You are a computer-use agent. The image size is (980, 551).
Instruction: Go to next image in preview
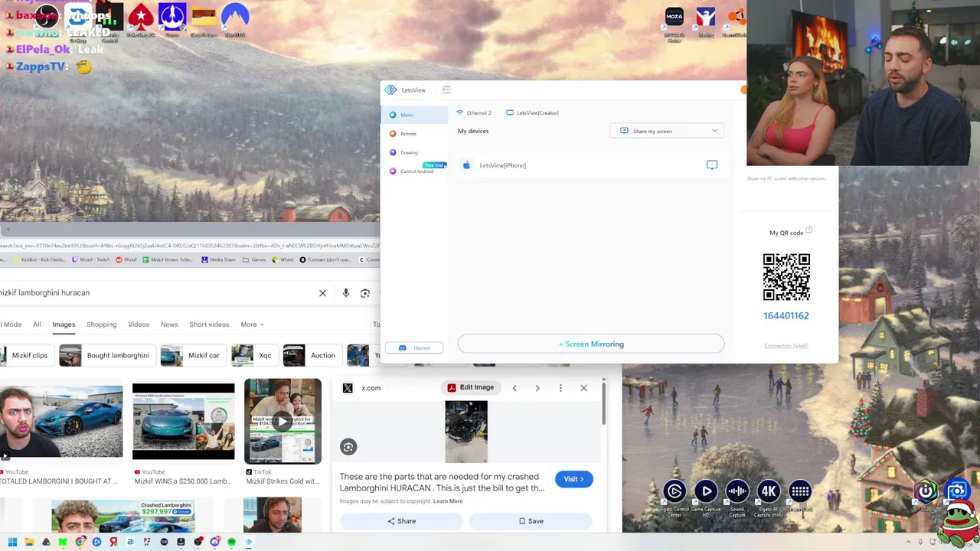pyautogui.click(x=537, y=388)
